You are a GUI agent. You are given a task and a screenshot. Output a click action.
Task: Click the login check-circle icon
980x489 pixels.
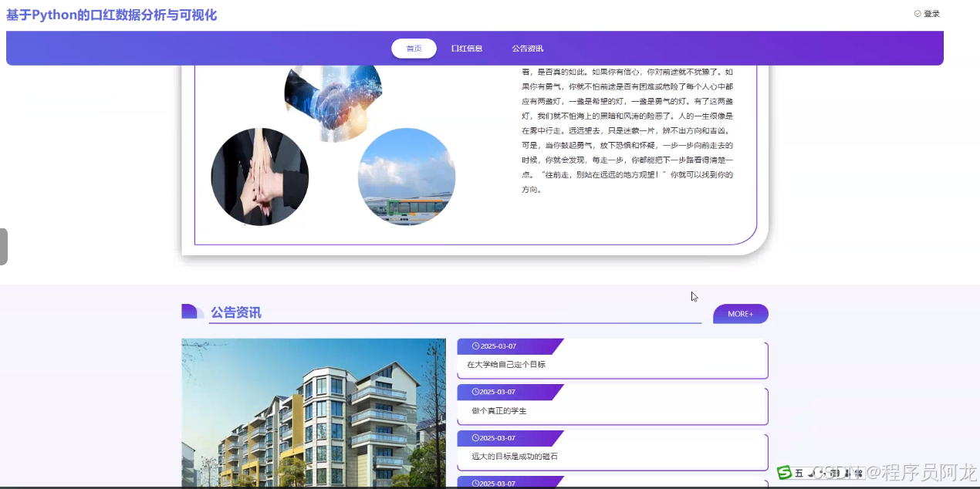pos(917,13)
